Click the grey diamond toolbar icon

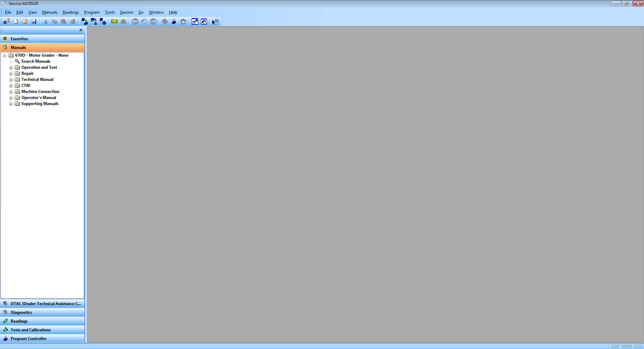(x=165, y=22)
